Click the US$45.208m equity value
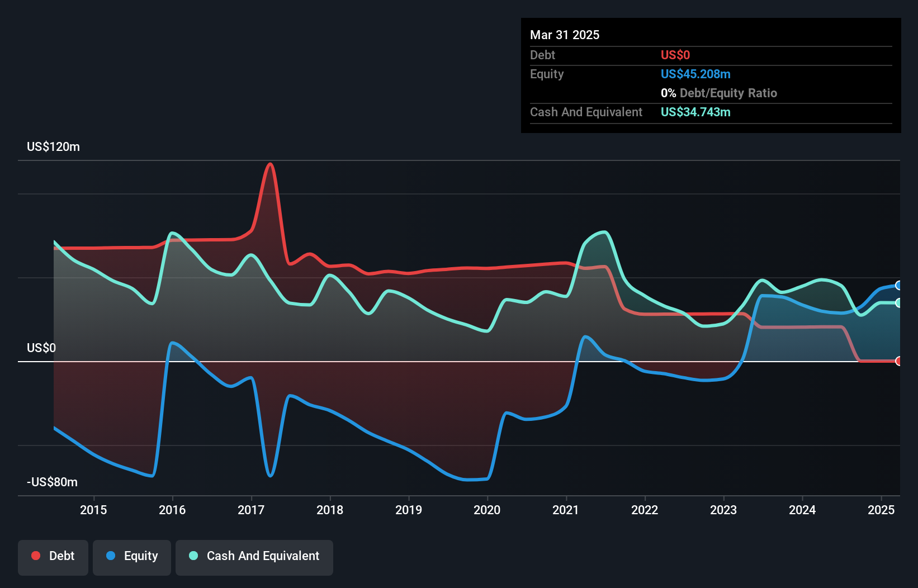The image size is (918, 588). click(x=695, y=74)
